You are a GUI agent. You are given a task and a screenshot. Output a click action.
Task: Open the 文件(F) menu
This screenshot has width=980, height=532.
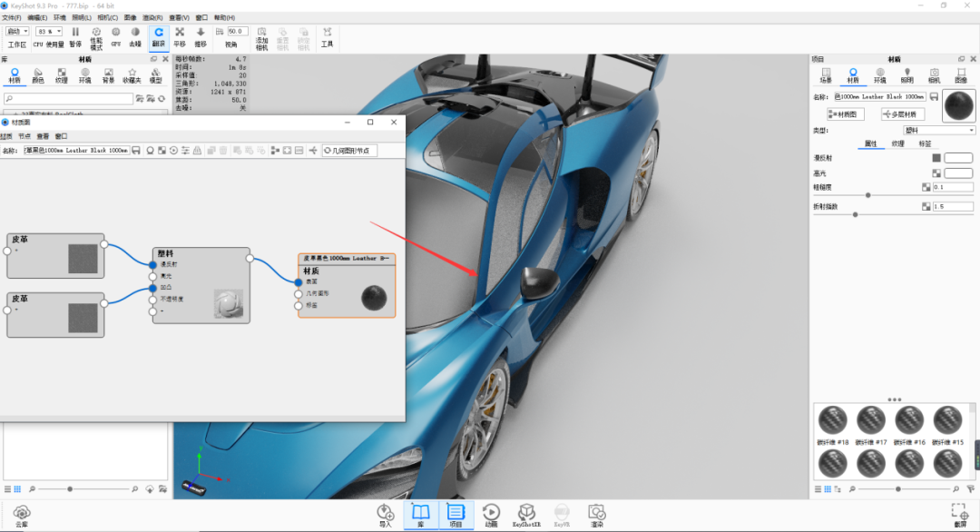(x=11, y=17)
